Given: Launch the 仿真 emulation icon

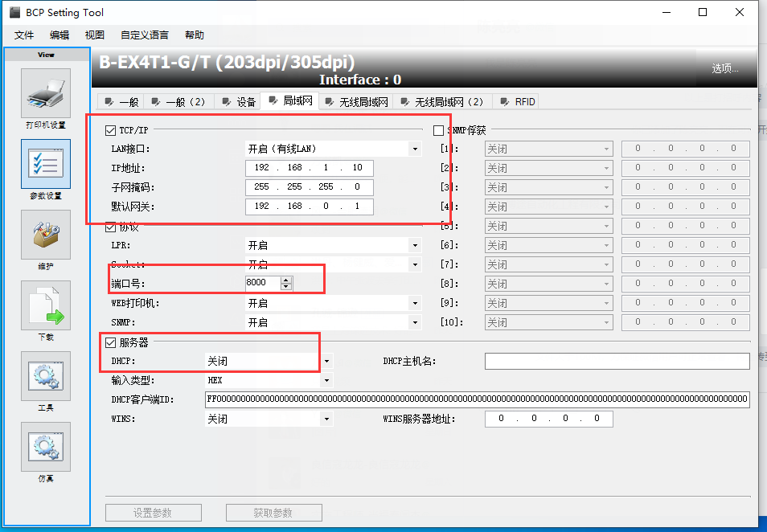Looking at the screenshot, I should point(46,447).
